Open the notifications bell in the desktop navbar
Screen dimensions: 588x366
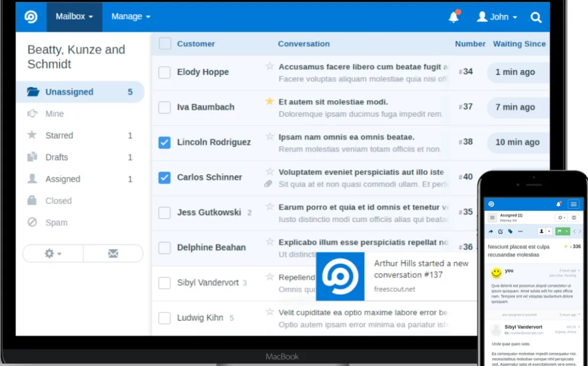(454, 17)
